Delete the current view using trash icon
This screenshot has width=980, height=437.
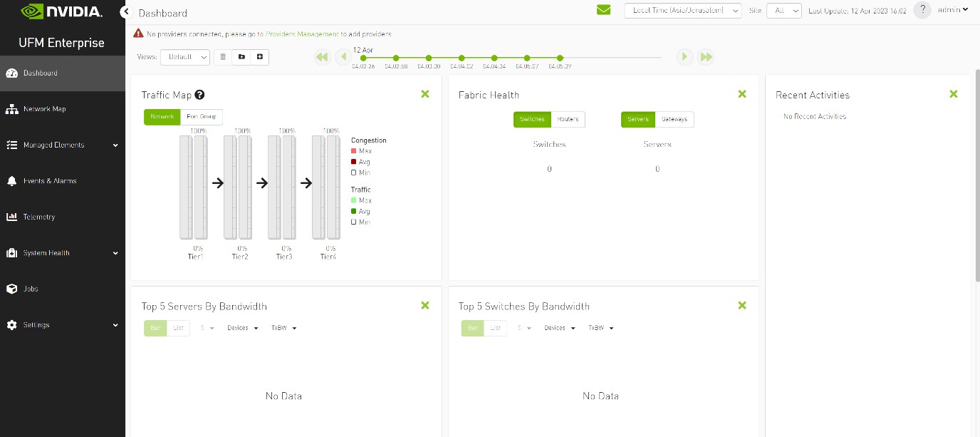(224, 57)
